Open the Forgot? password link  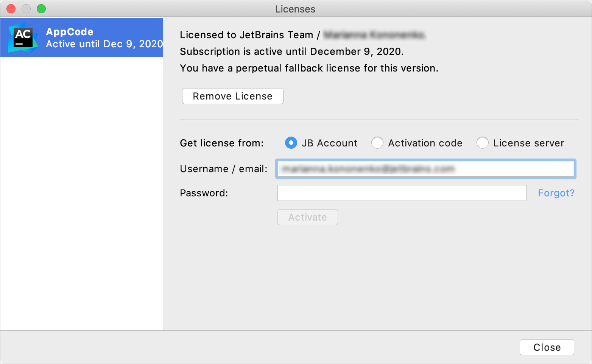[x=556, y=193]
